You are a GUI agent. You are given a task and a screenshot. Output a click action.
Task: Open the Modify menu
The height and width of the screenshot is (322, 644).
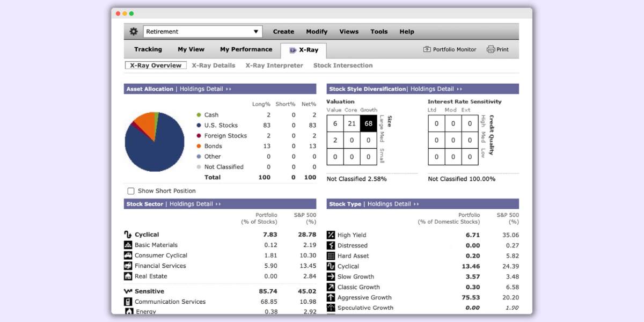tap(317, 32)
